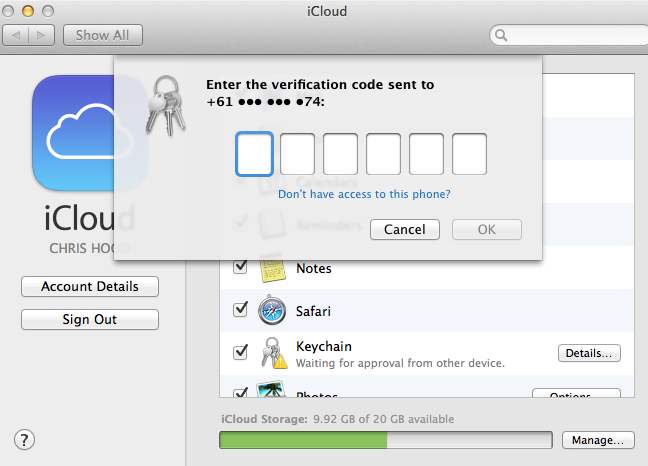The image size is (648, 466).
Task: Click the Show All button
Action: tap(102, 36)
